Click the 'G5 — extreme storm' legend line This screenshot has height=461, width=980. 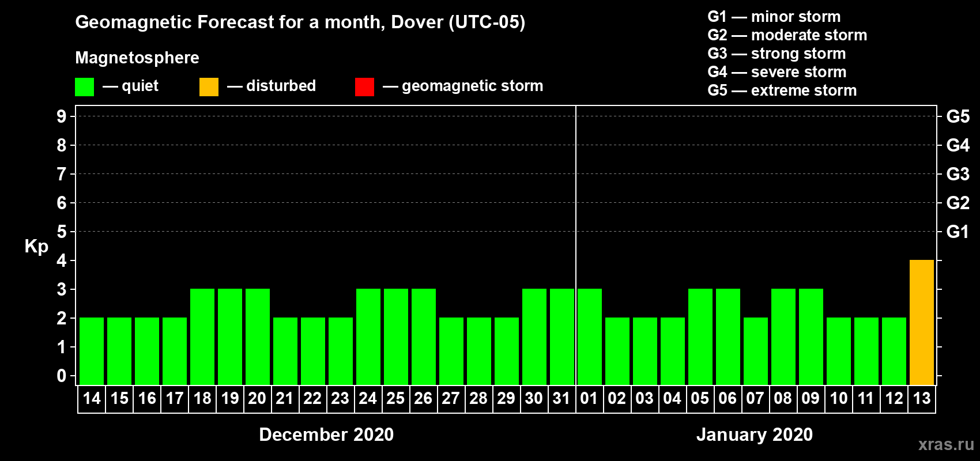(782, 90)
